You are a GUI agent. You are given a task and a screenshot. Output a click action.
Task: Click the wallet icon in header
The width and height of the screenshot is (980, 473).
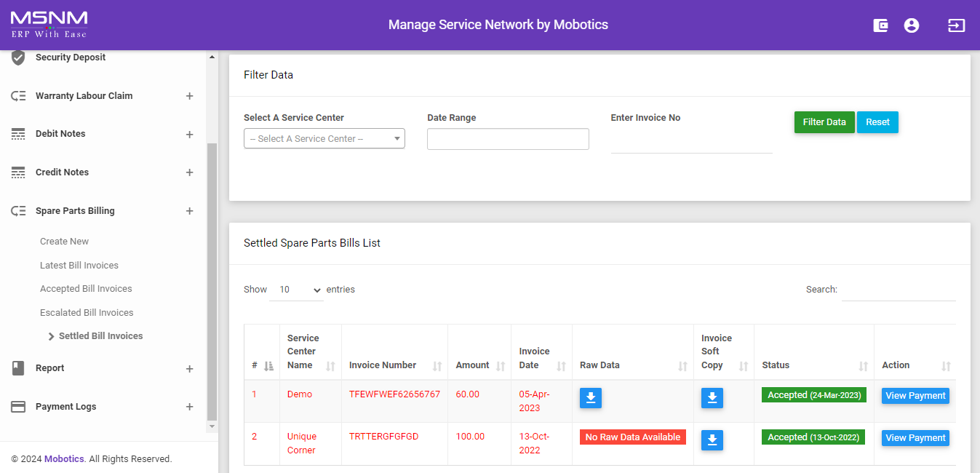pos(880,25)
